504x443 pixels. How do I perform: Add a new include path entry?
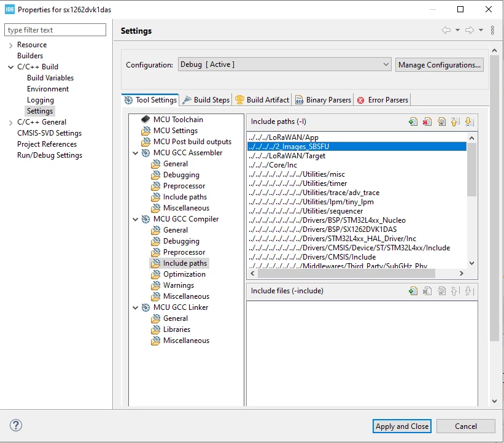coord(413,121)
